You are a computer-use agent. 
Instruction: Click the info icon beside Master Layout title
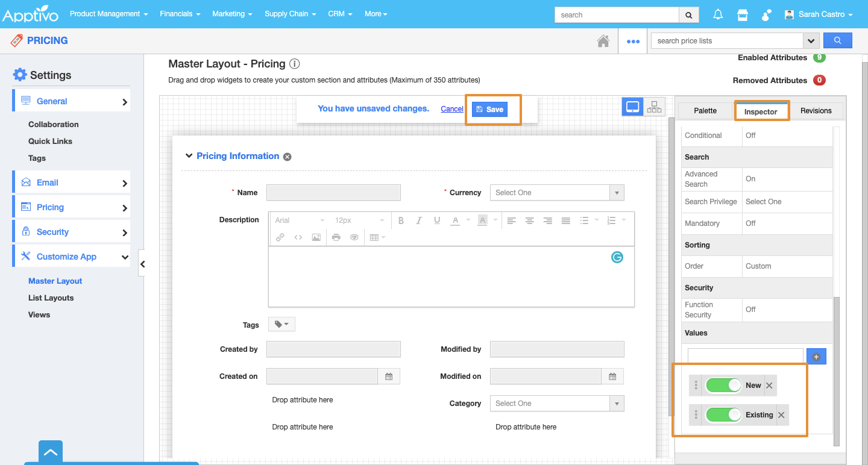294,64
